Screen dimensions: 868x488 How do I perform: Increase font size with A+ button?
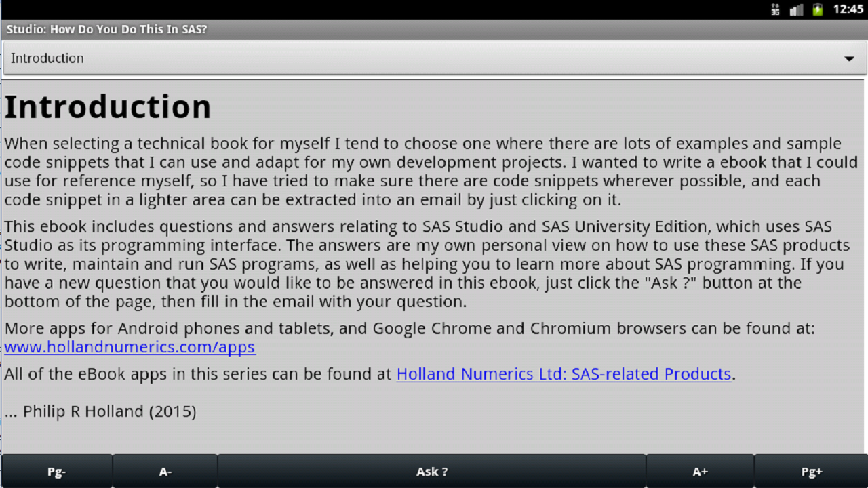pyautogui.click(x=701, y=472)
